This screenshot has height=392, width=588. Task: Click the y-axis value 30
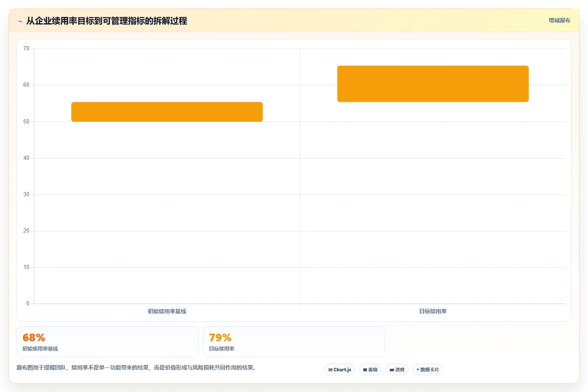[26, 195]
